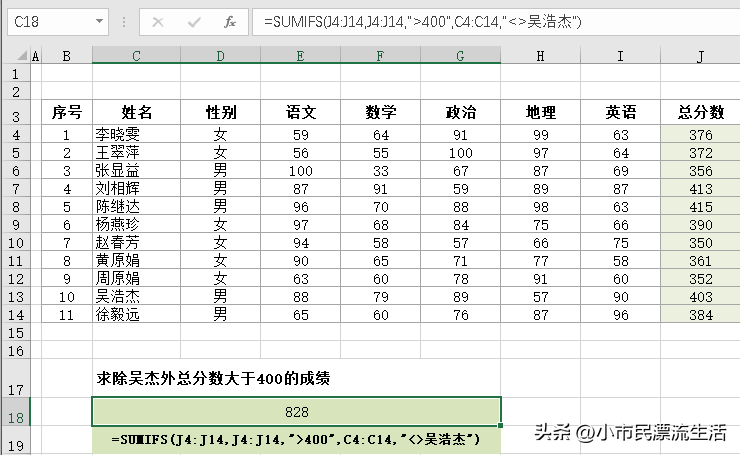Select row 18 header
This screenshot has height=455, width=740.
pyautogui.click(x=16, y=412)
